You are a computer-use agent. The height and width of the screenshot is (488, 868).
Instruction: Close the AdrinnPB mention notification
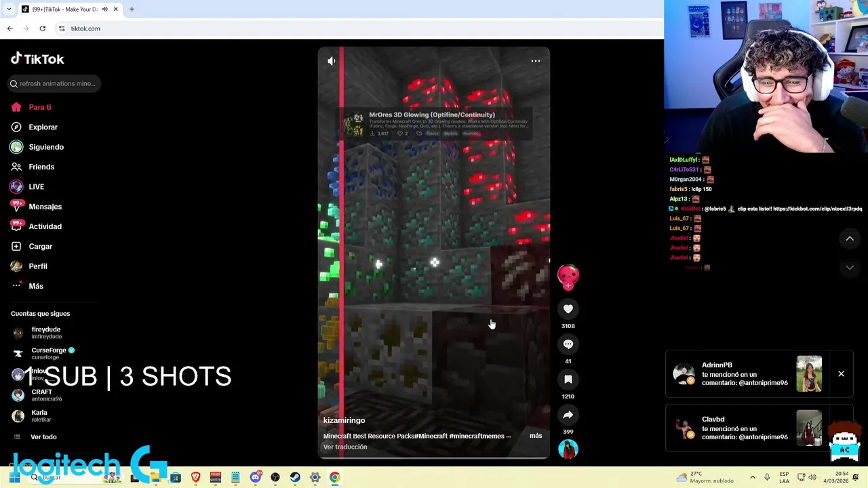[841, 373]
